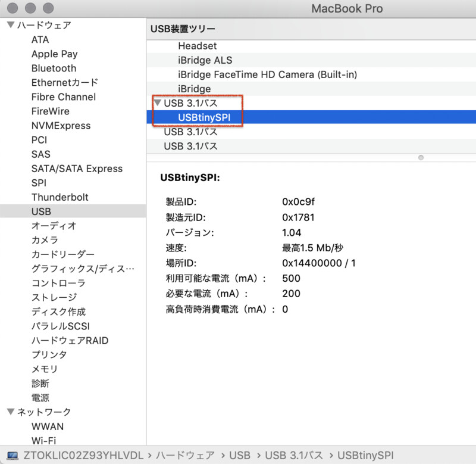Open カードリーダー in the sidebar
The width and height of the screenshot is (476, 464).
63,254
